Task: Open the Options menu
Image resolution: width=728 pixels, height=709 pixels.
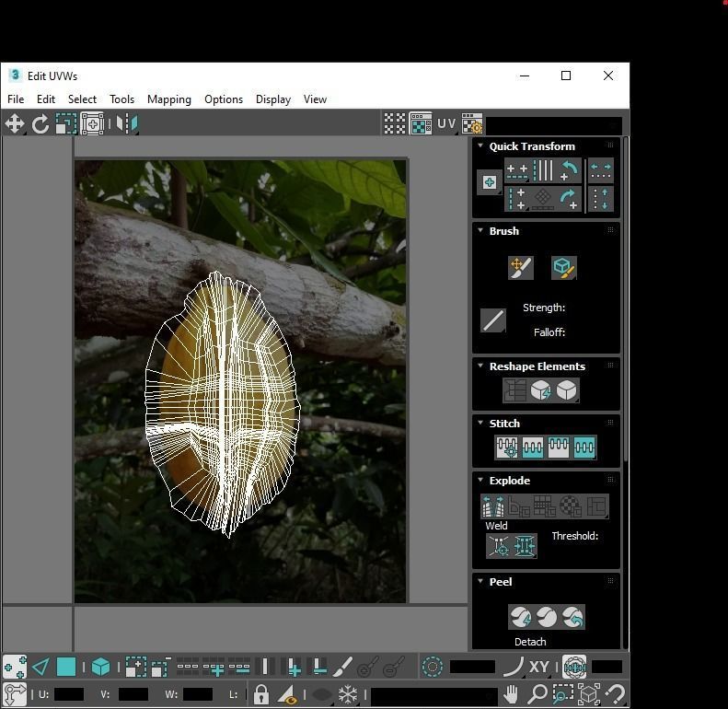Action: click(x=224, y=99)
